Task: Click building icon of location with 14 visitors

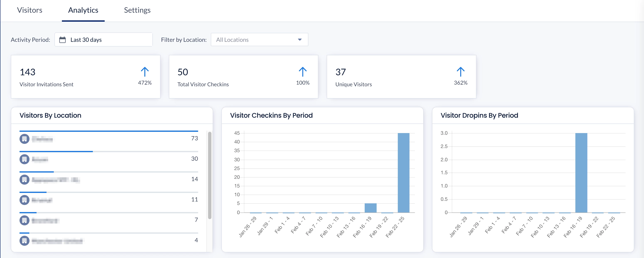Action: click(24, 180)
